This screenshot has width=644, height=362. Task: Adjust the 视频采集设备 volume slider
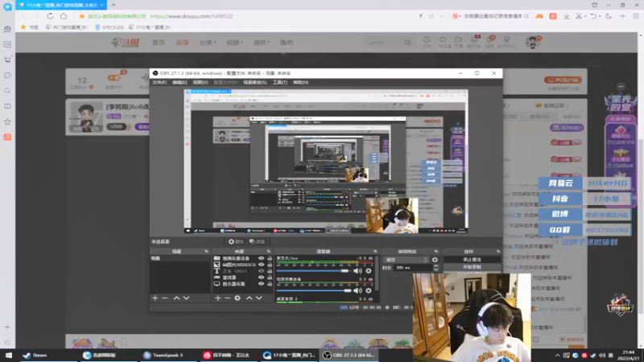pos(314,290)
